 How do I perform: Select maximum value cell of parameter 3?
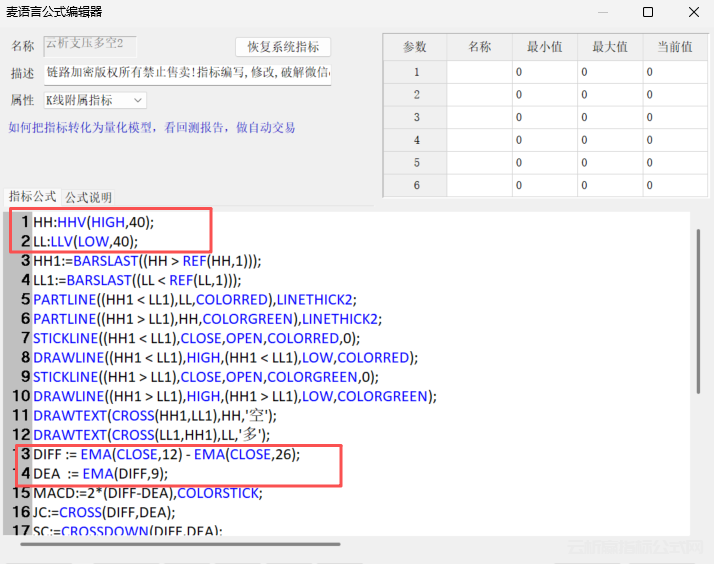click(x=610, y=117)
